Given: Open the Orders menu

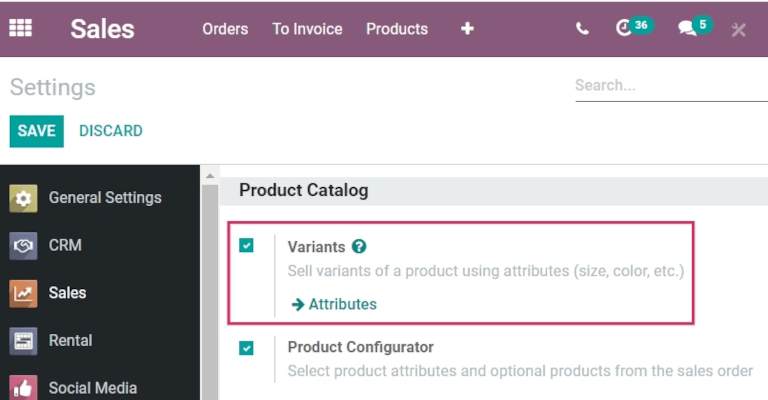Looking at the screenshot, I should coord(225,29).
